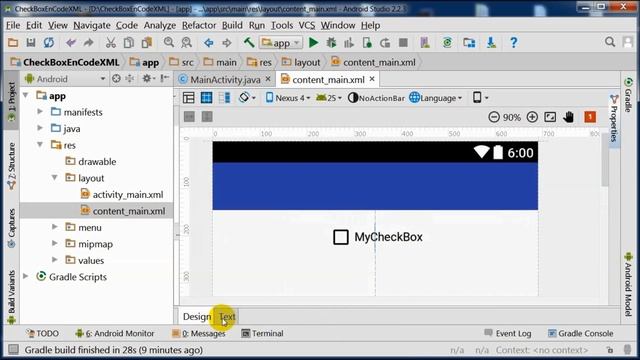Click the Copy toolbar icon

click(x=129, y=42)
